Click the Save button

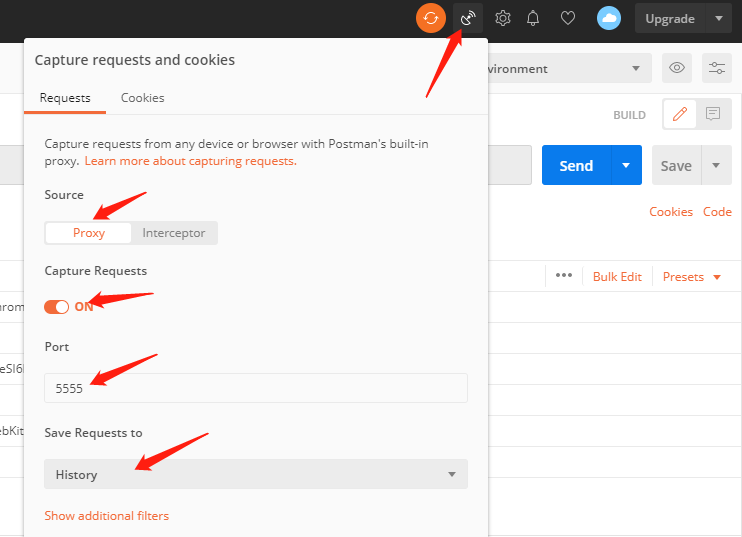[676, 165]
